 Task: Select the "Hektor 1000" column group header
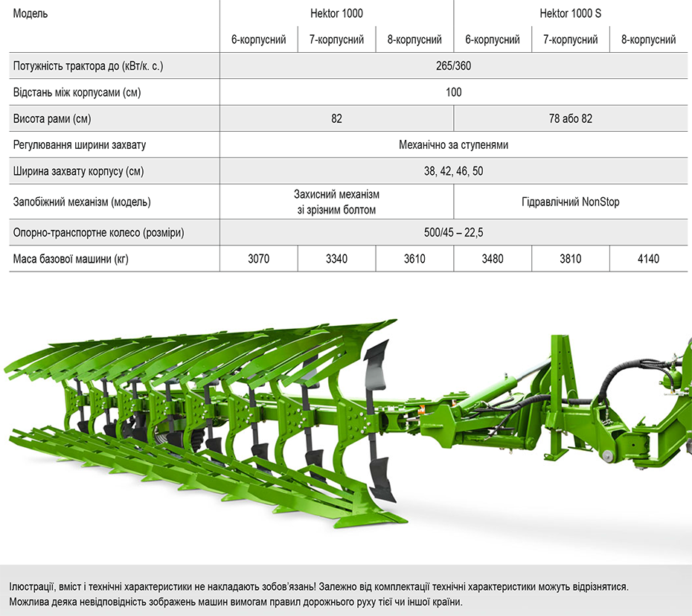click(x=336, y=13)
